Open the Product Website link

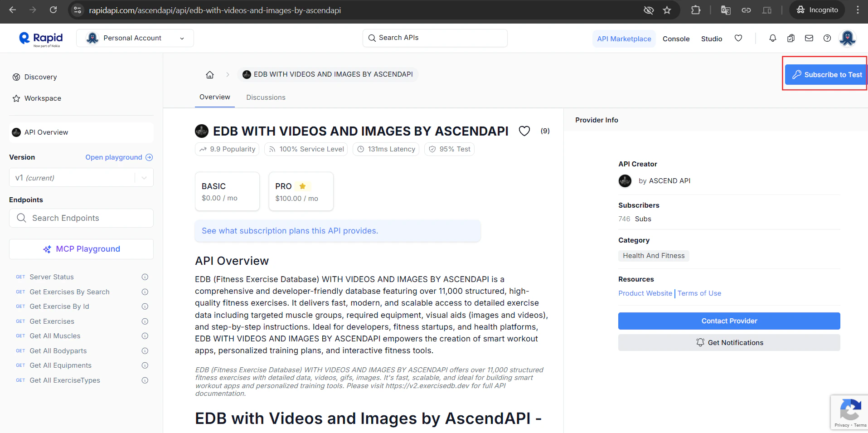[645, 293]
